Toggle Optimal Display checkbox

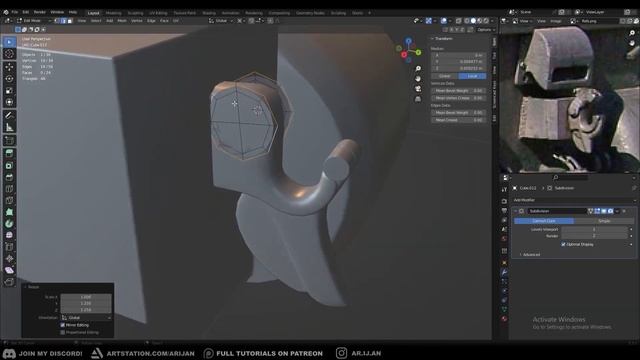point(563,244)
